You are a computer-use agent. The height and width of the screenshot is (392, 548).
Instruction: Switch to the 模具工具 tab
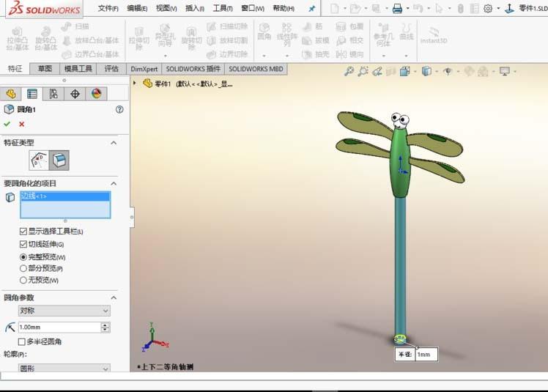pos(78,69)
